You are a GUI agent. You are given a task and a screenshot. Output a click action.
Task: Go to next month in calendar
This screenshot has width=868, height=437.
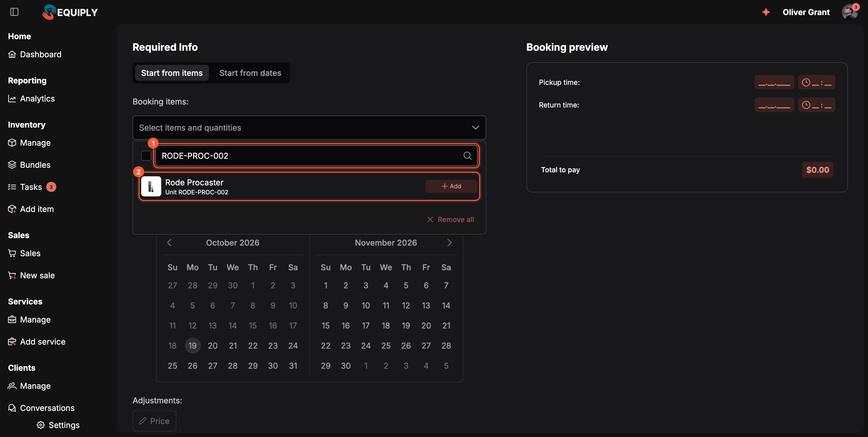pos(449,243)
